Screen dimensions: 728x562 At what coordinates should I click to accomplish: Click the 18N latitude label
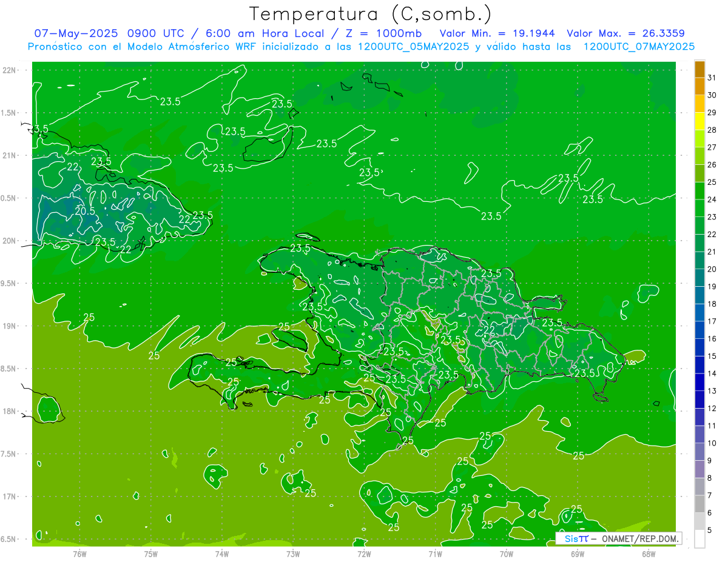[x=10, y=411]
